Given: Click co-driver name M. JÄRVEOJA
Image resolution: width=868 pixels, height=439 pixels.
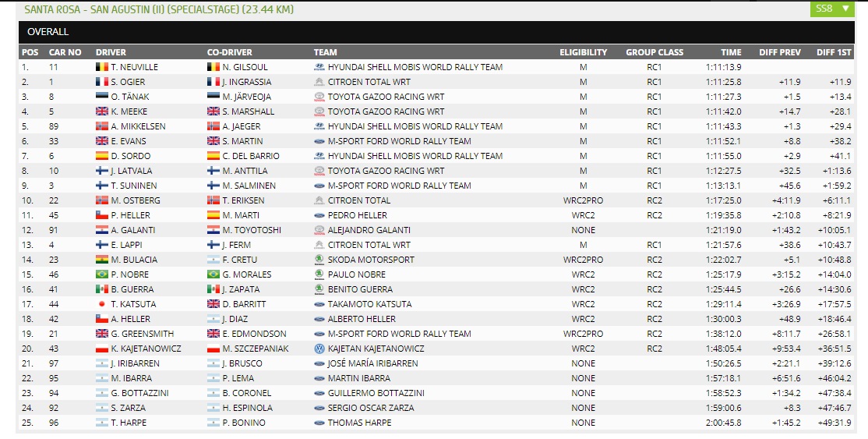Looking at the screenshot, I should pos(248,97).
